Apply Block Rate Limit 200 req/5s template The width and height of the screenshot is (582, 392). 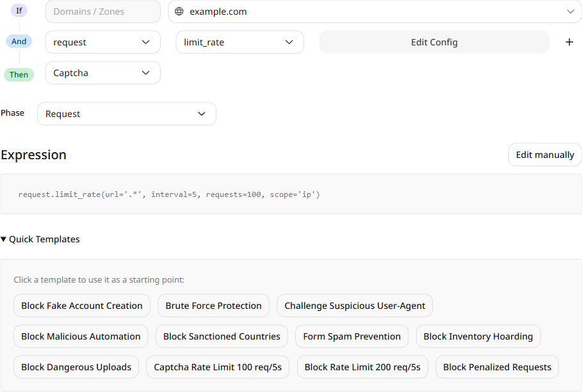point(362,367)
